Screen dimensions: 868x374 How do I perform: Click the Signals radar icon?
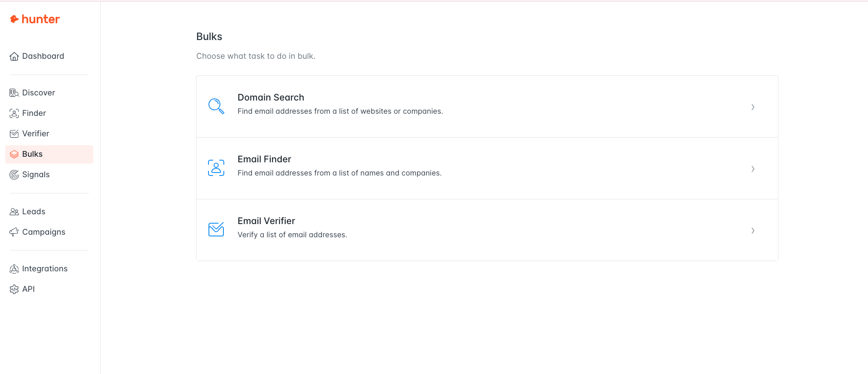[x=14, y=175]
